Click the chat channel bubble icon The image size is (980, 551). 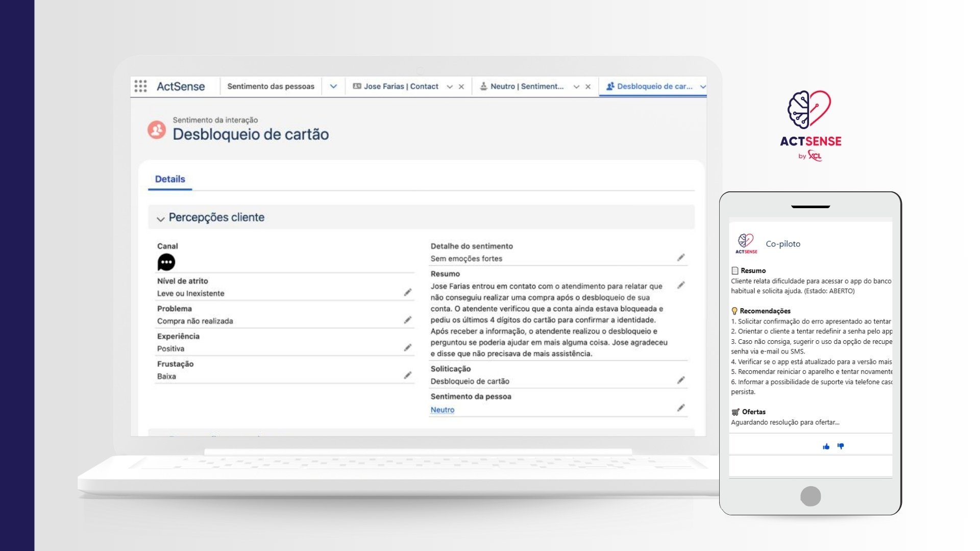[166, 262]
